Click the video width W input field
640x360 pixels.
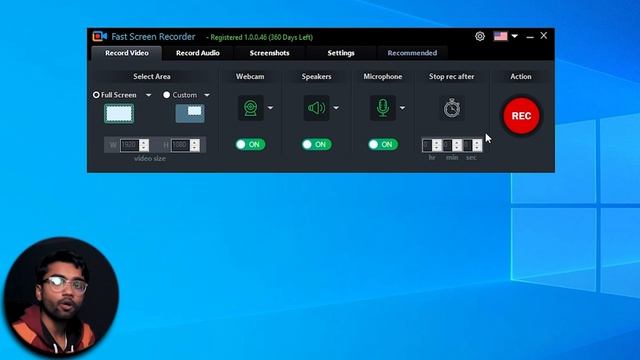[129, 145]
